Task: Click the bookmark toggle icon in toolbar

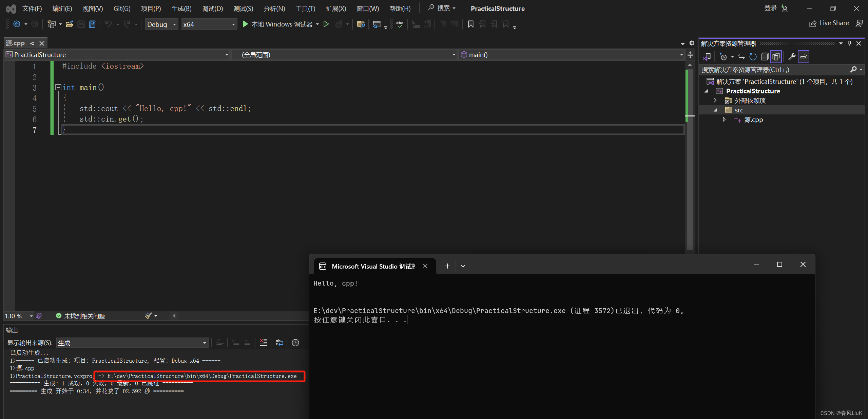Action: pyautogui.click(x=470, y=24)
